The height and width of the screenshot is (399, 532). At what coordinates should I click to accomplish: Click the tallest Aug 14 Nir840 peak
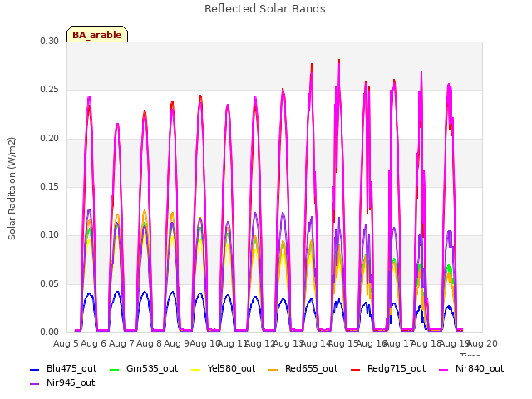[x=339, y=62]
